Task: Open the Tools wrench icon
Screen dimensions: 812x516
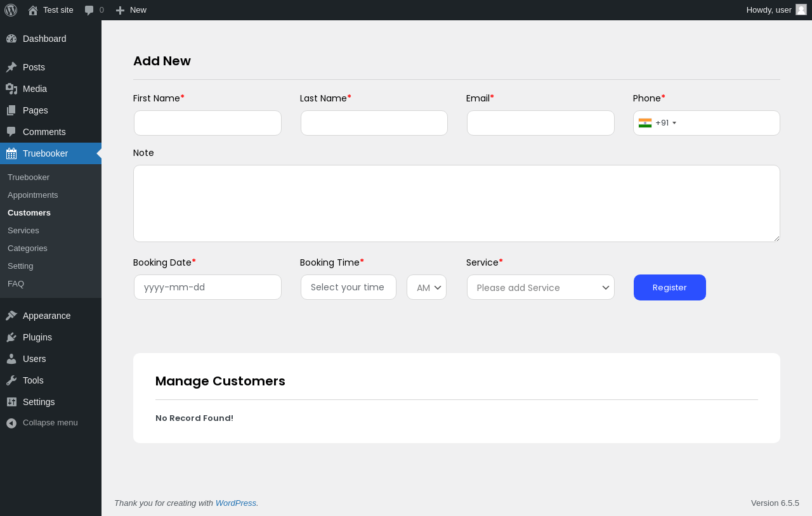Action: (11, 380)
